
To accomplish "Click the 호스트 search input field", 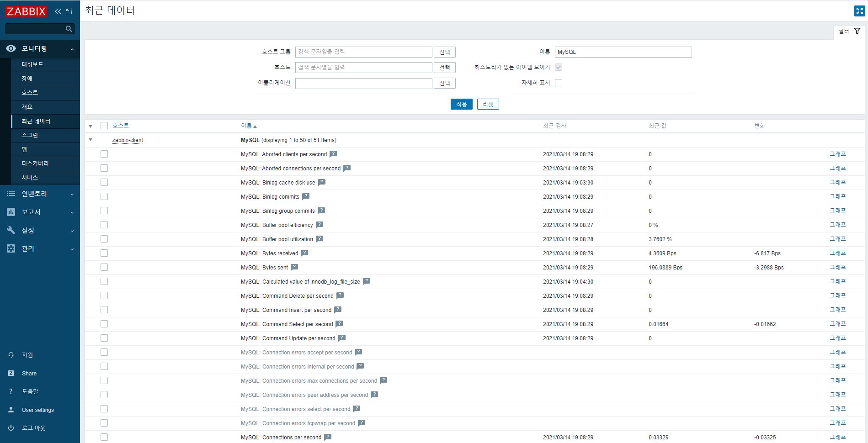I will (x=364, y=68).
